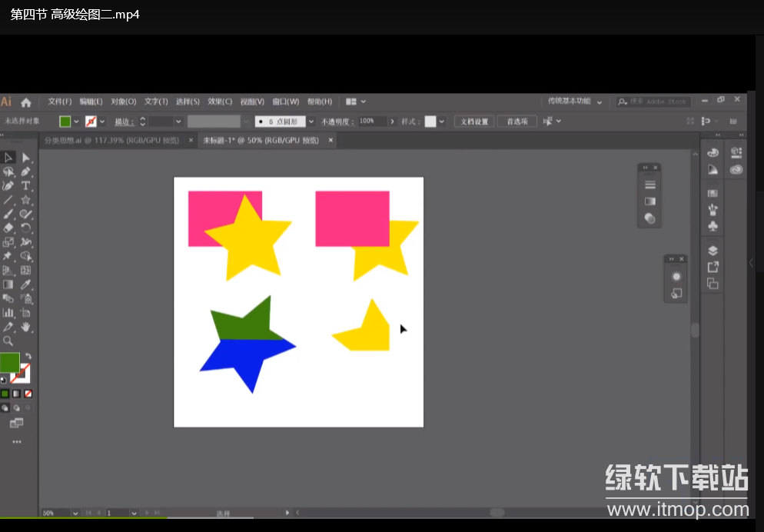The width and height of the screenshot is (764, 532).
Task: Swap fill and stroke colors
Action: pyautogui.click(x=28, y=356)
